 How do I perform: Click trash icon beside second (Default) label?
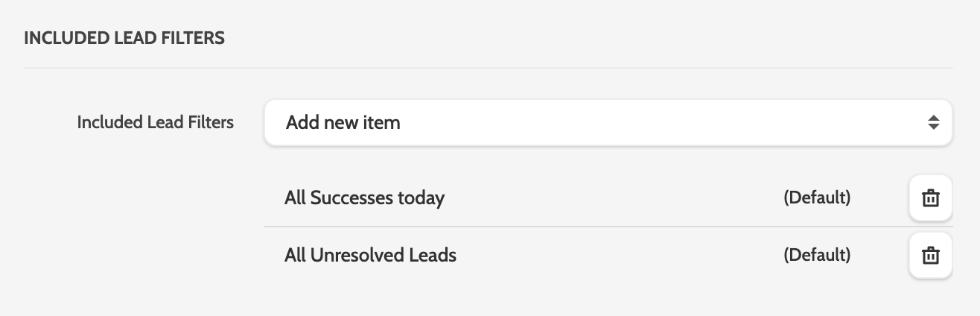[930, 256]
